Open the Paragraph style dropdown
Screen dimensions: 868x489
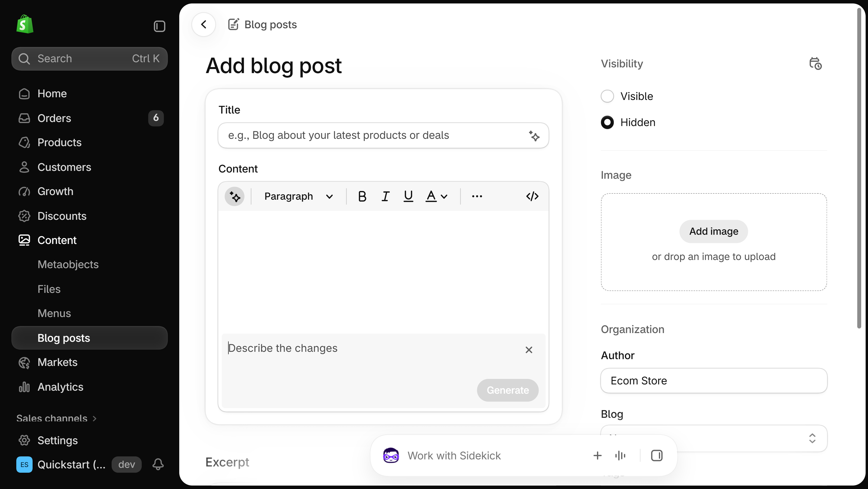(298, 196)
